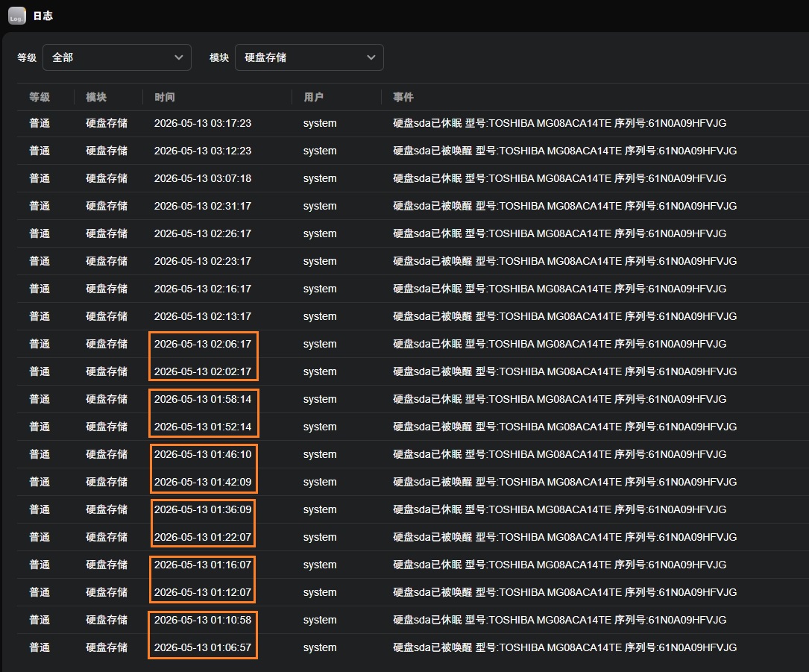The width and height of the screenshot is (809, 672).
Task: Click the 事件 column header
Action: coord(403,97)
